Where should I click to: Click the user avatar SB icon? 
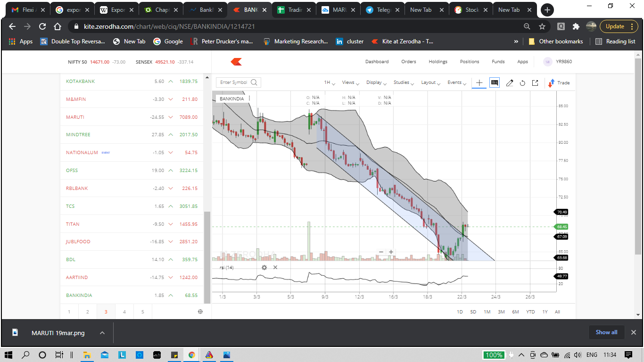click(548, 62)
